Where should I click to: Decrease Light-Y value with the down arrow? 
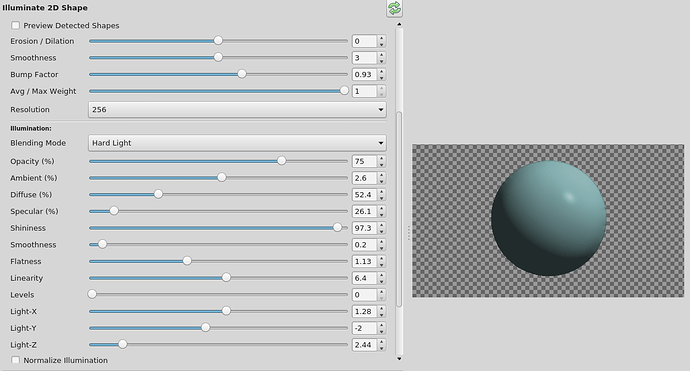[382, 331]
